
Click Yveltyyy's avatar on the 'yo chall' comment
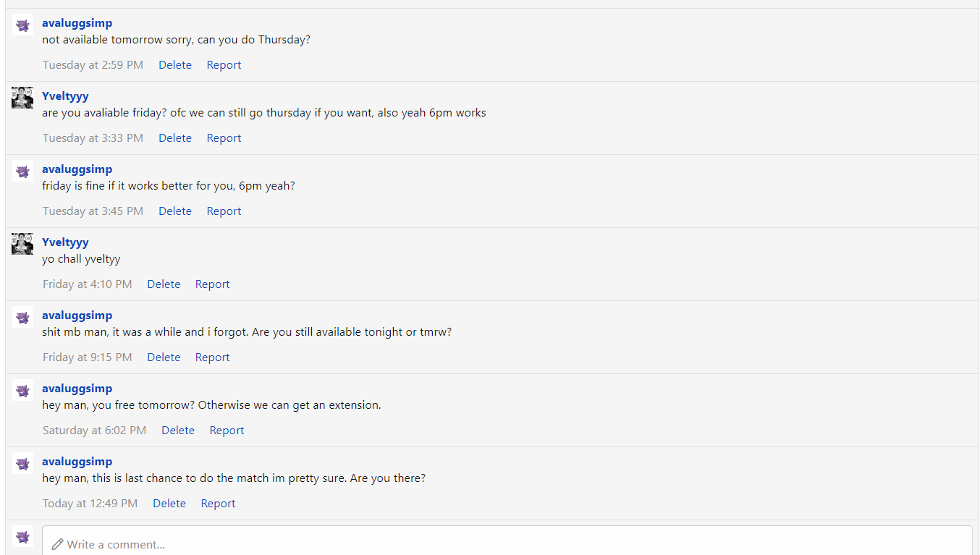click(x=22, y=244)
